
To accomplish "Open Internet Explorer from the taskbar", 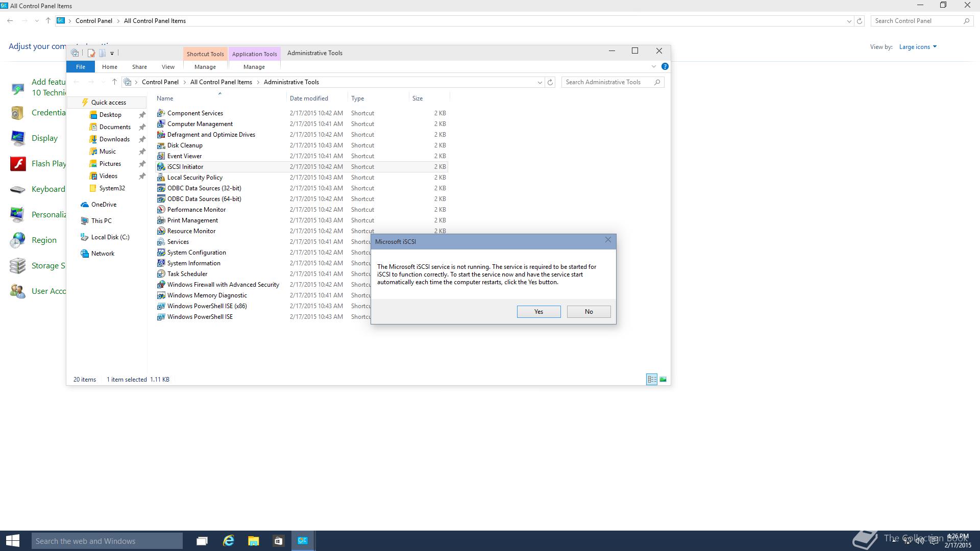I will (228, 541).
